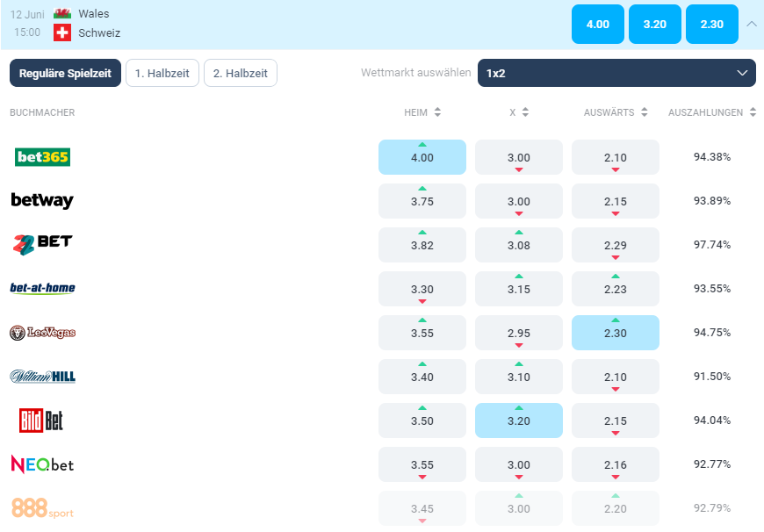The image size is (764, 532).
Task: Select the Reguläre Spielzeit tab
Action: [x=65, y=73]
